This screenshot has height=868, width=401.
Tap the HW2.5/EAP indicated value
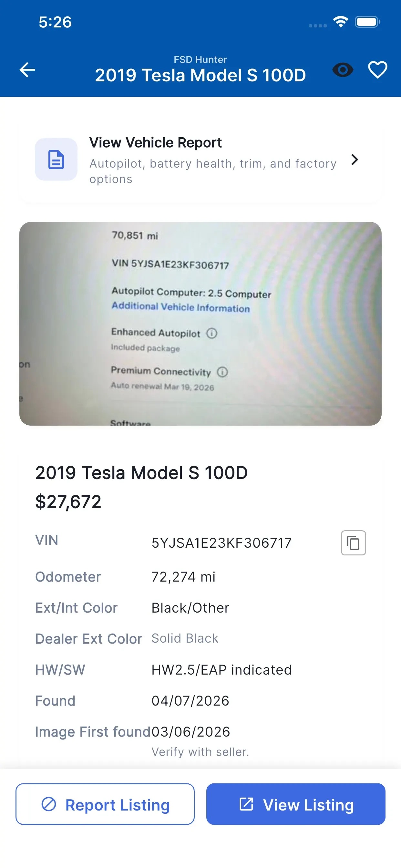tap(221, 669)
